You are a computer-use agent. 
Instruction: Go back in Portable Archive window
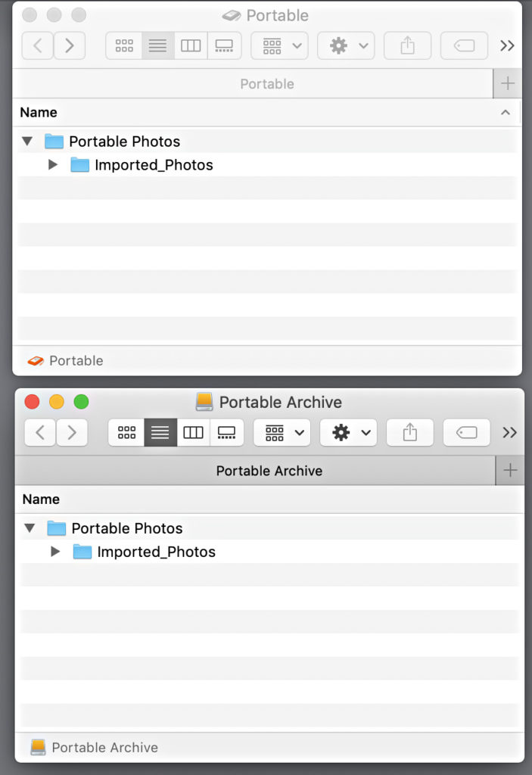click(40, 432)
